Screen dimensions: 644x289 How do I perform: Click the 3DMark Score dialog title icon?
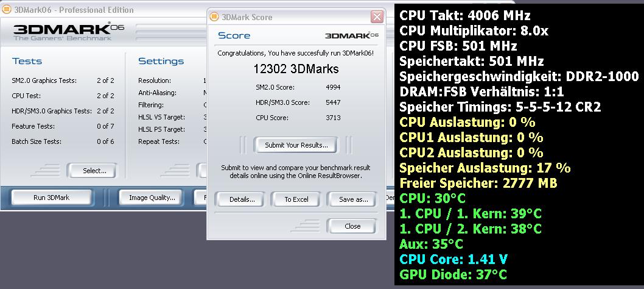pyautogui.click(x=214, y=17)
